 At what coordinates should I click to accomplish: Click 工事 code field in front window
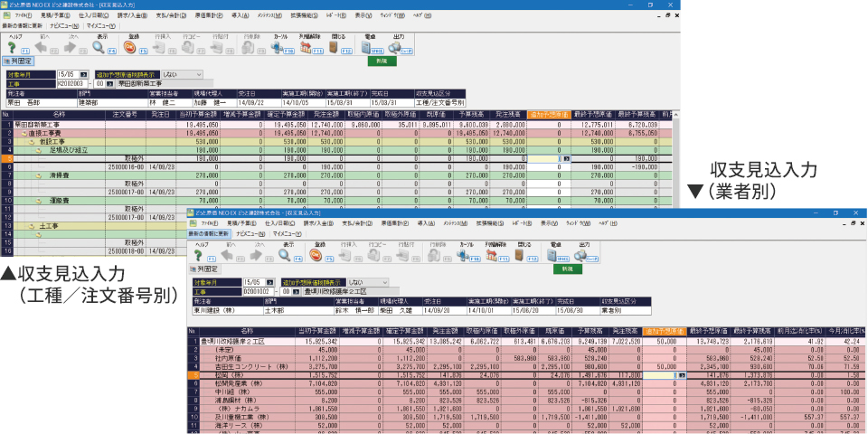coord(259,291)
